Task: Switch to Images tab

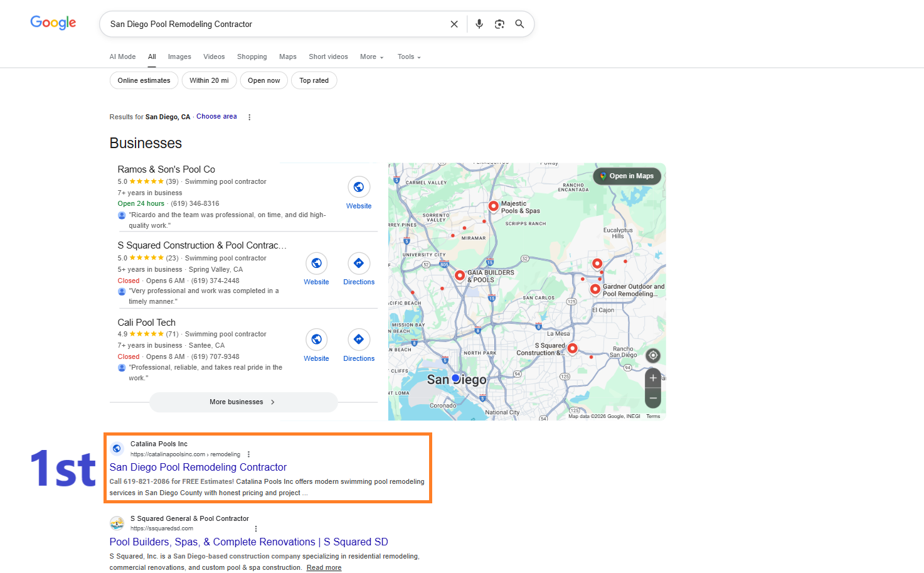Action: click(179, 56)
